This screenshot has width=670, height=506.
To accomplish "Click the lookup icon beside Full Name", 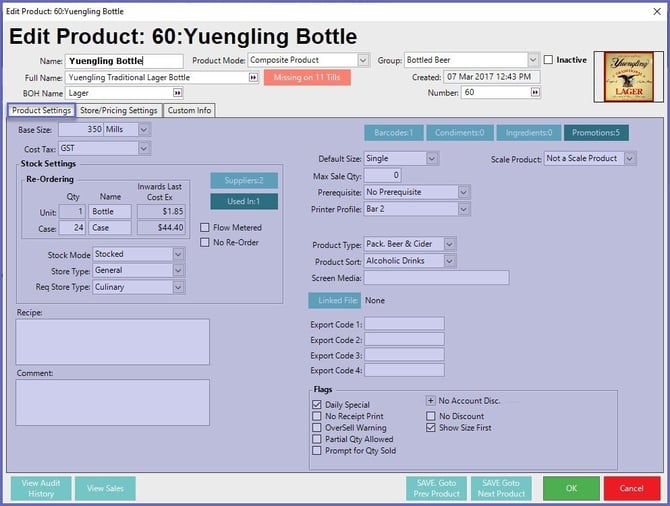I will pos(253,77).
